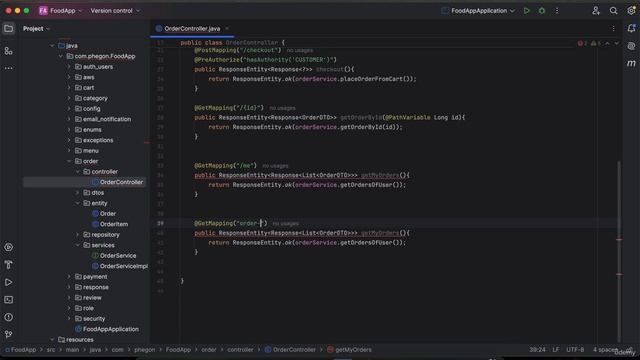Open Notifications bell icon

coord(631,29)
